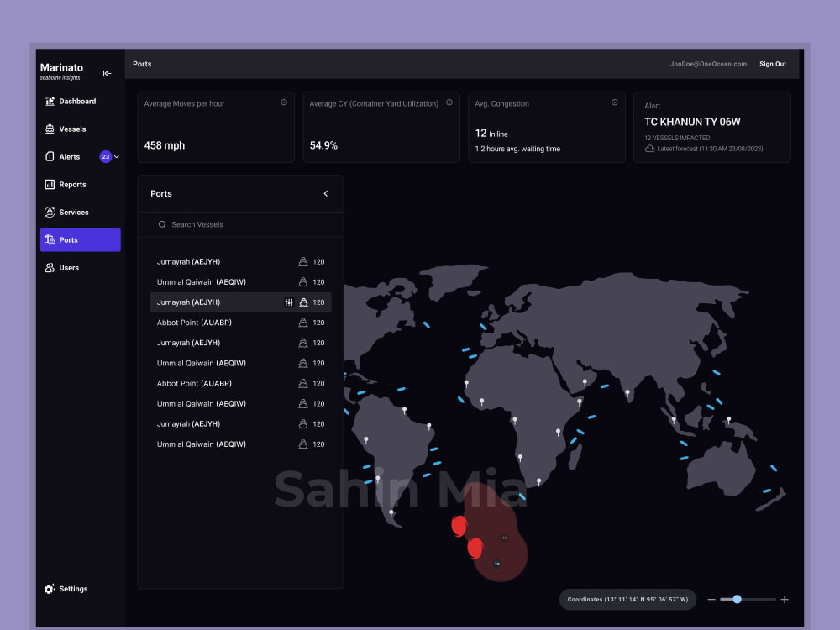Click vessel icon on last list row

(x=302, y=444)
